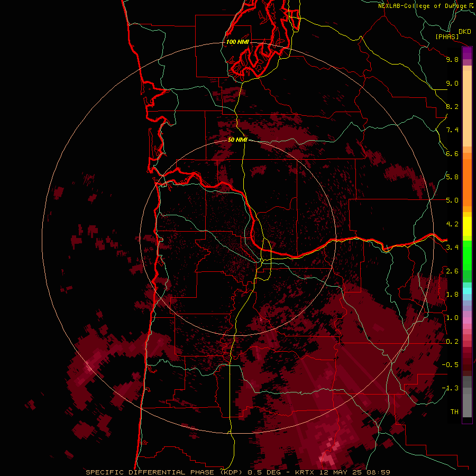Click the TH label on the scale
The image size is (476, 476).
point(454,412)
